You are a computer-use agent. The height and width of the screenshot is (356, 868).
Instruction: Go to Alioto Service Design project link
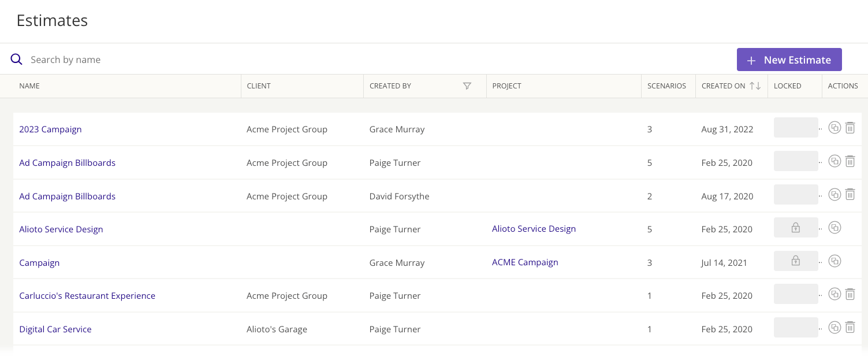(x=534, y=229)
